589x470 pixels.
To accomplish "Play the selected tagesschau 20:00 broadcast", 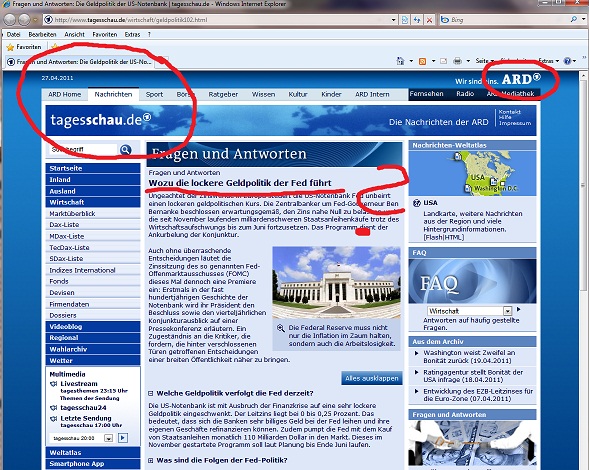I will [x=123, y=438].
